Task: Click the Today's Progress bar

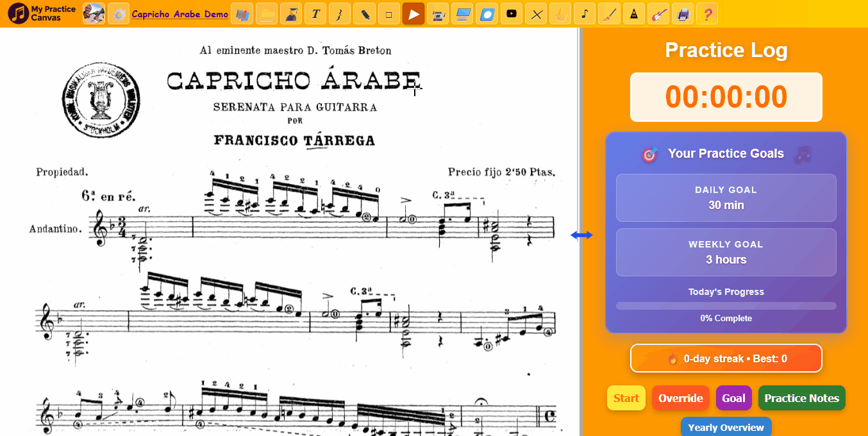Action: 726,306
